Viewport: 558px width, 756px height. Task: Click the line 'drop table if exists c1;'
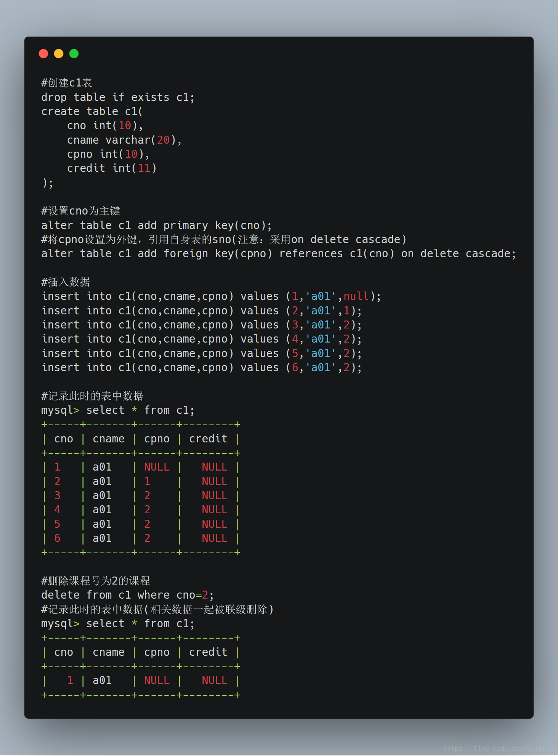pyautogui.click(x=118, y=97)
